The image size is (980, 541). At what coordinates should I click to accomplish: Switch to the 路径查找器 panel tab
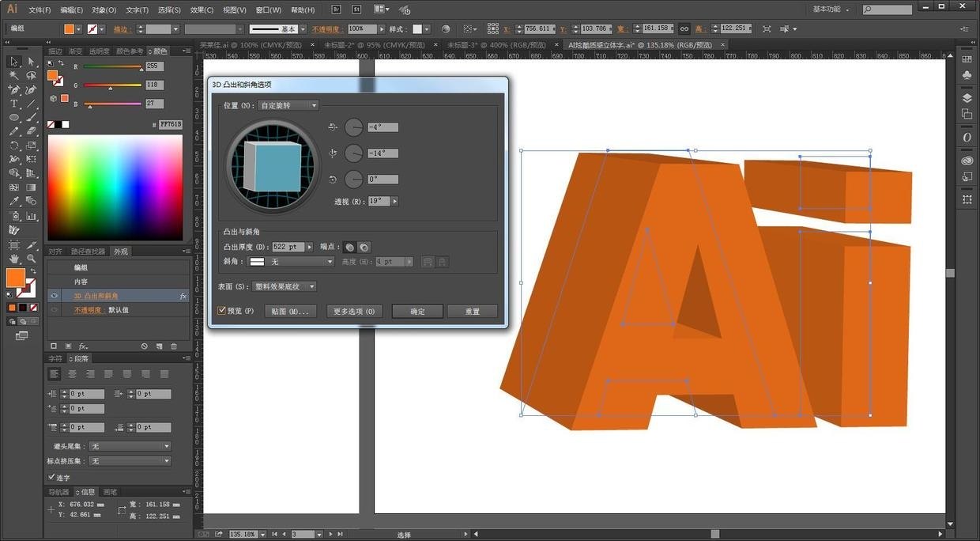(87, 252)
